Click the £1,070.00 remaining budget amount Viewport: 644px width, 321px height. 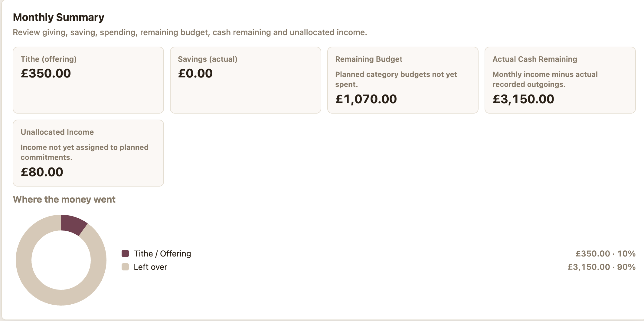click(366, 99)
